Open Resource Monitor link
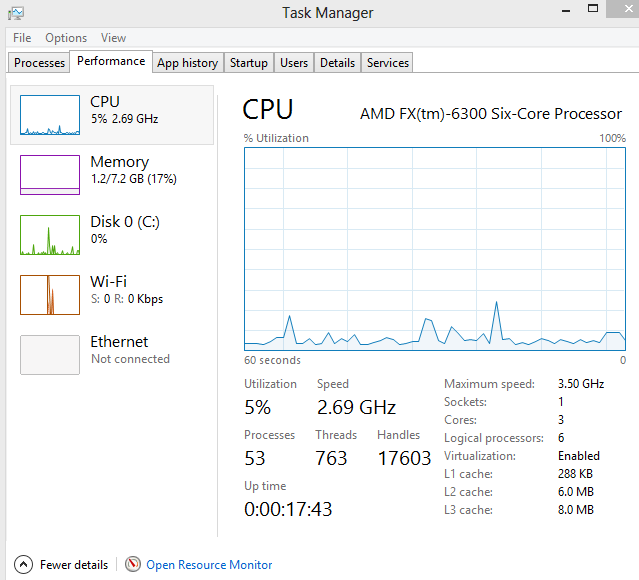 [209, 565]
